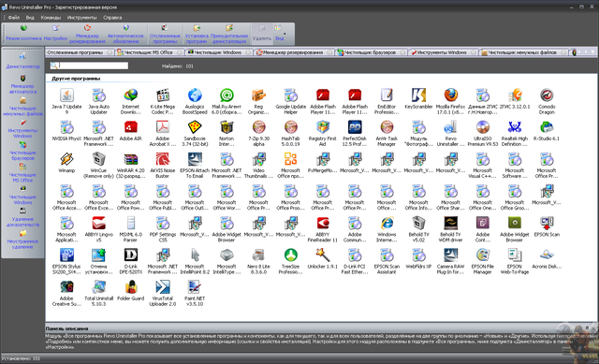Image resolution: width=599 pixels, height=364 pixels.
Task: Select the WinRAR 4.20 program icon
Action: click(131, 165)
